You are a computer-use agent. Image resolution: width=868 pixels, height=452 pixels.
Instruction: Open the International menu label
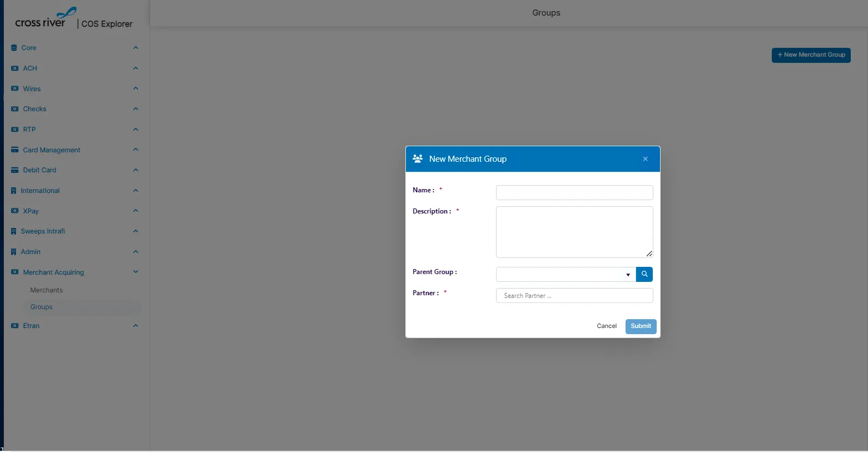click(40, 191)
